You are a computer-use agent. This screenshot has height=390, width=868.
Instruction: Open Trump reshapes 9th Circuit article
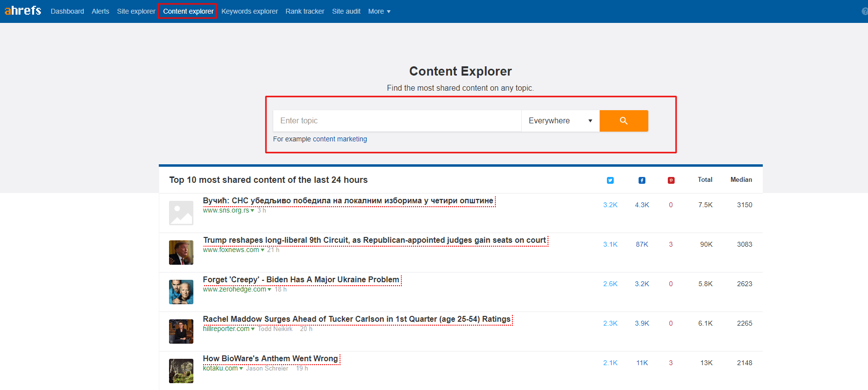point(375,240)
